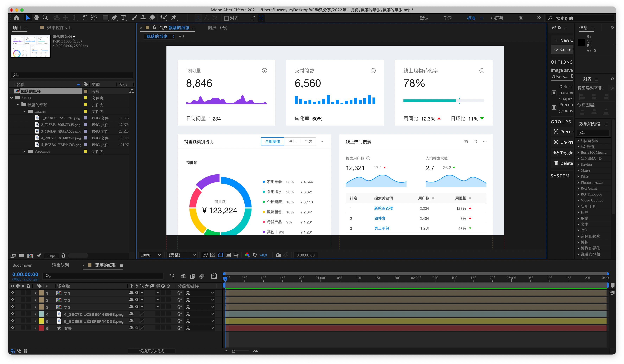The image size is (624, 364).
Task: Switch to the 学习 workspace
Action: (447, 18)
